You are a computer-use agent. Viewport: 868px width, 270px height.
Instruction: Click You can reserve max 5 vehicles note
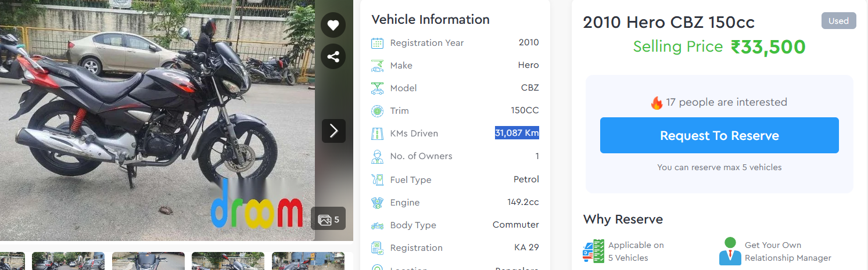pyautogui.click(x=719, y=167)
